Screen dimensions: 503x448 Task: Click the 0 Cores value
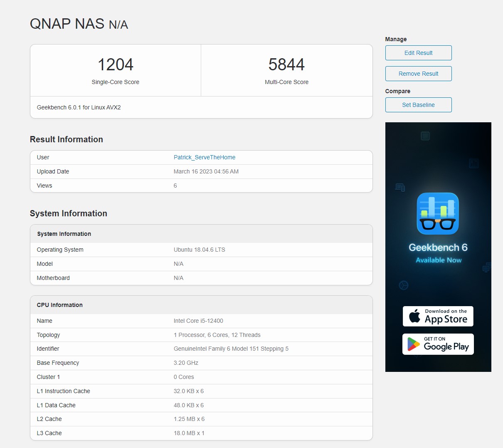(184, 377)
